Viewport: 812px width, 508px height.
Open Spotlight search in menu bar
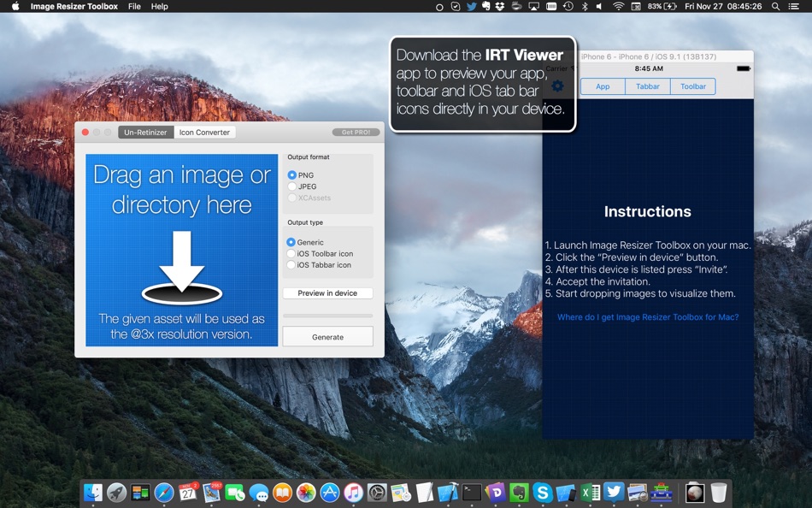pyautogui.click(x=775, y=6)
